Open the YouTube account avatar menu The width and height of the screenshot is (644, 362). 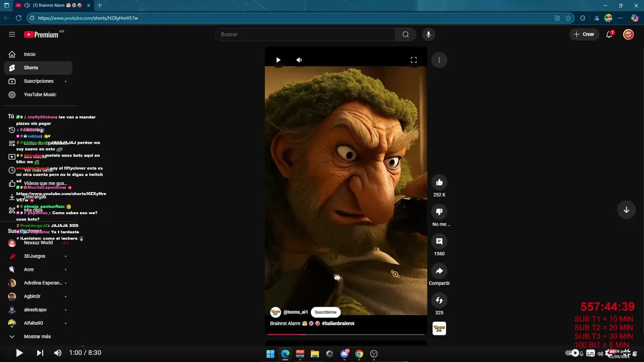(628, 34)
